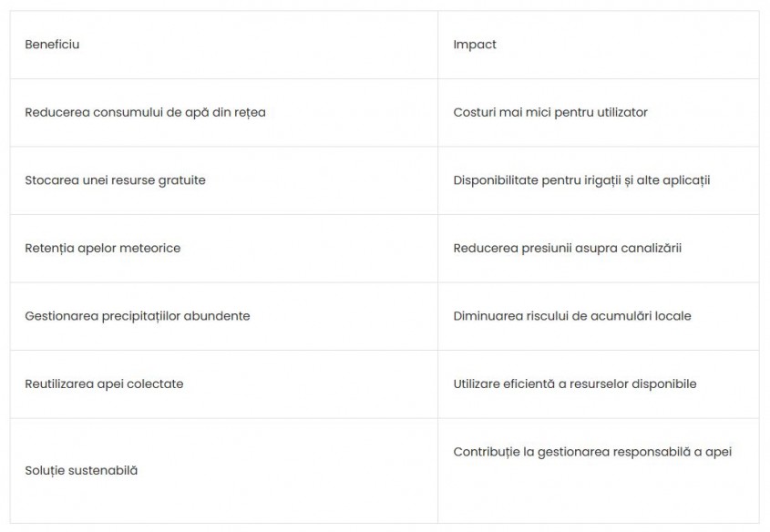Screen dimensions: 770x532
Task: Click the word Beneficiu in header
Action: pos(52,45)
